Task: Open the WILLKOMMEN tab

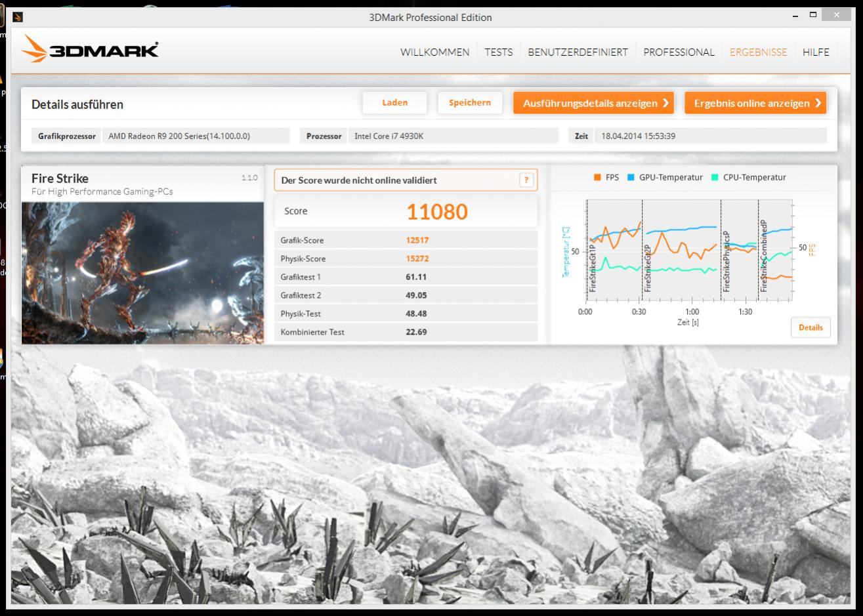Action: pos(435,52)
